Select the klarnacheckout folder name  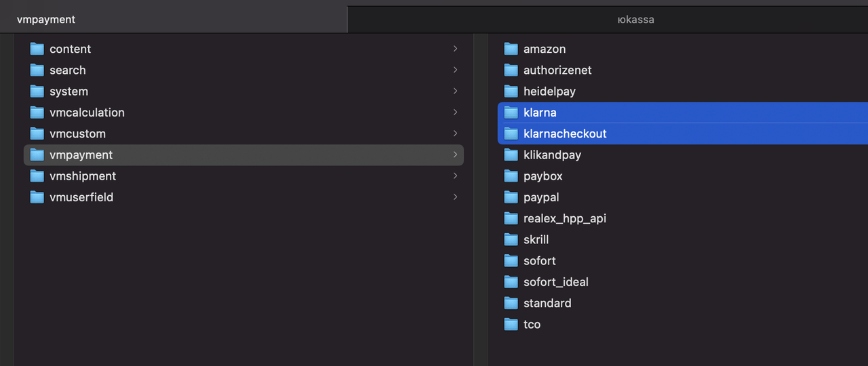[565, 134]
